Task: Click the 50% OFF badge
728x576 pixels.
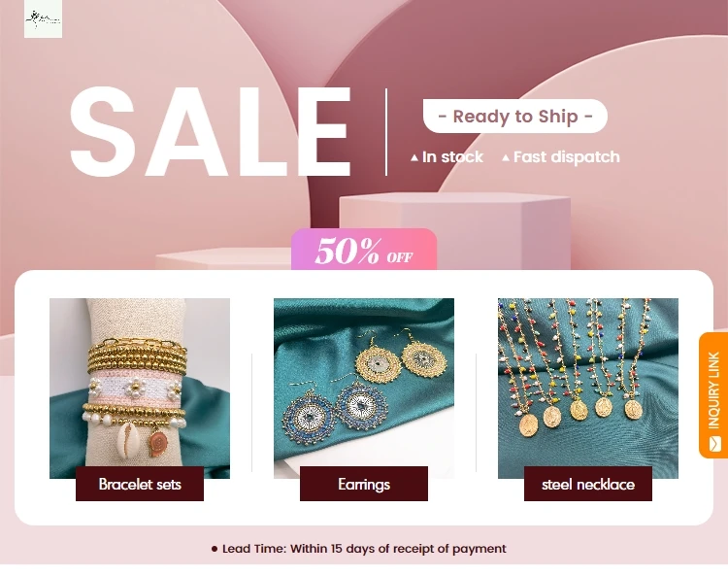Action: [x=364, y=250]
